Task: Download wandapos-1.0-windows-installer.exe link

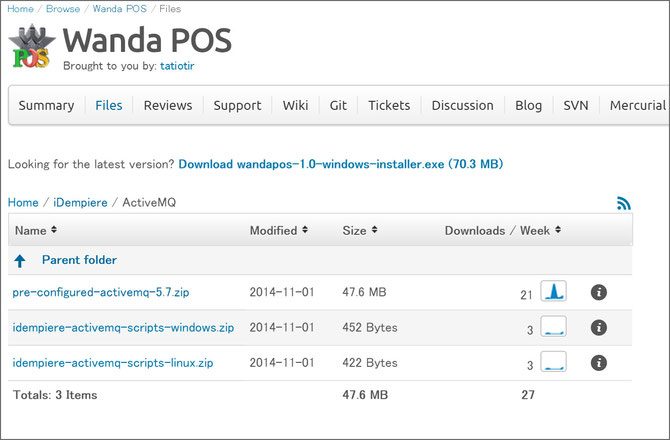Action: 341,164
